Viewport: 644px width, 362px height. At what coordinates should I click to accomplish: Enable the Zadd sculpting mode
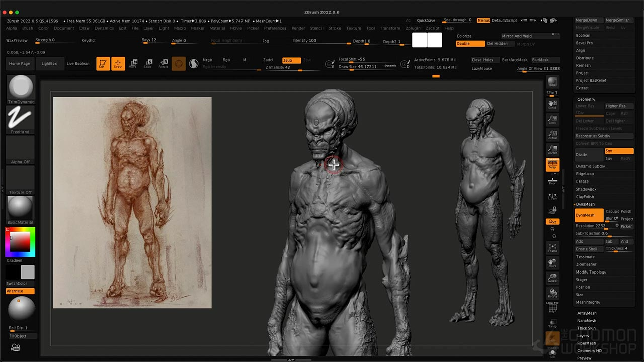pyautogui.click(x=268, y=59)
